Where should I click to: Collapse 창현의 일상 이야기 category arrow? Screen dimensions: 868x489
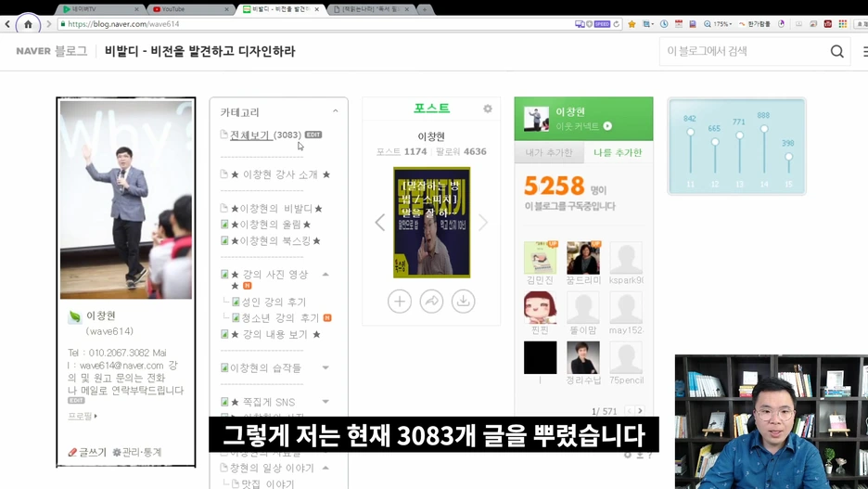tap(325, 468)
